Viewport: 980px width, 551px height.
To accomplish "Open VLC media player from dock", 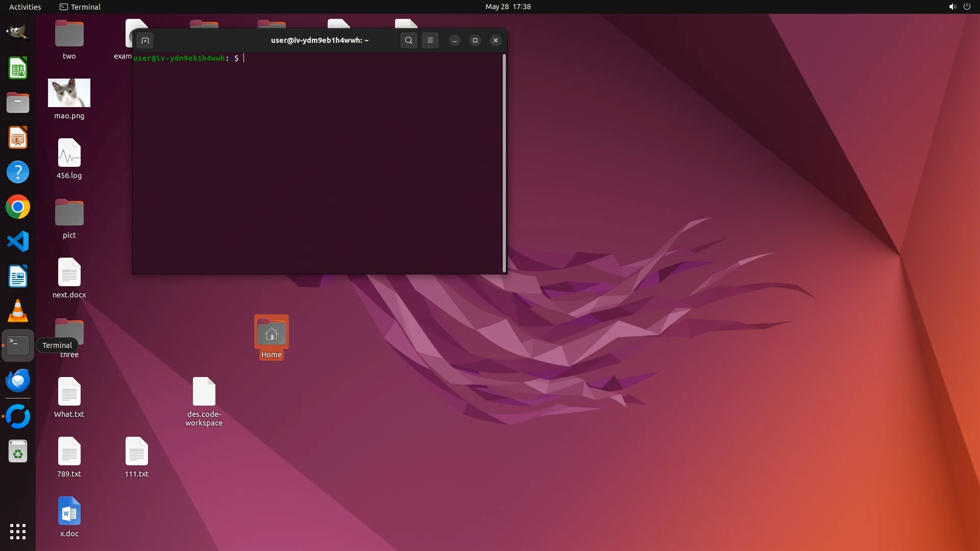I will point(18,311).
